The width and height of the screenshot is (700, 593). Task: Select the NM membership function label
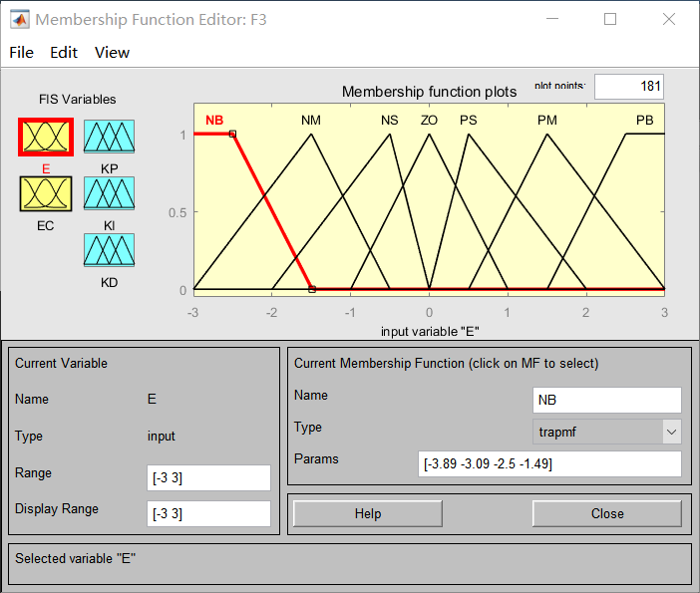(311, 120)
